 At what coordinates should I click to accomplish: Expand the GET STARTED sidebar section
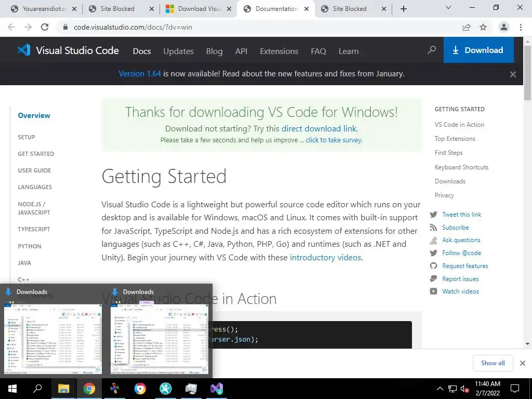[x=36, y=154]
